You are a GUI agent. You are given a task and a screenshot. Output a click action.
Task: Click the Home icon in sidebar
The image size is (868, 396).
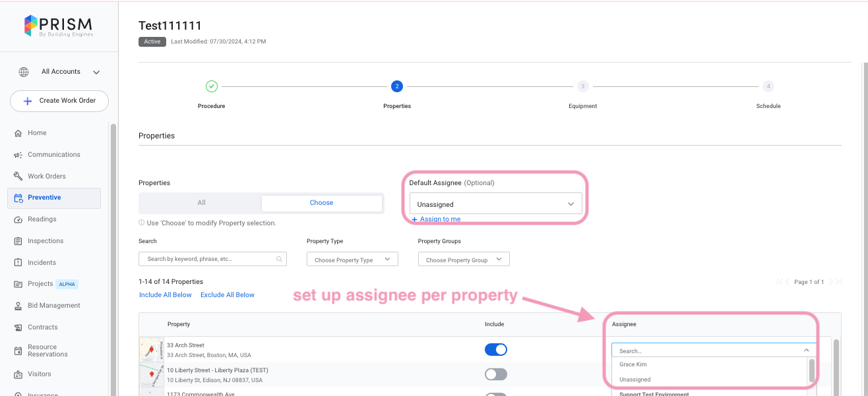click(x=18, y=133)
